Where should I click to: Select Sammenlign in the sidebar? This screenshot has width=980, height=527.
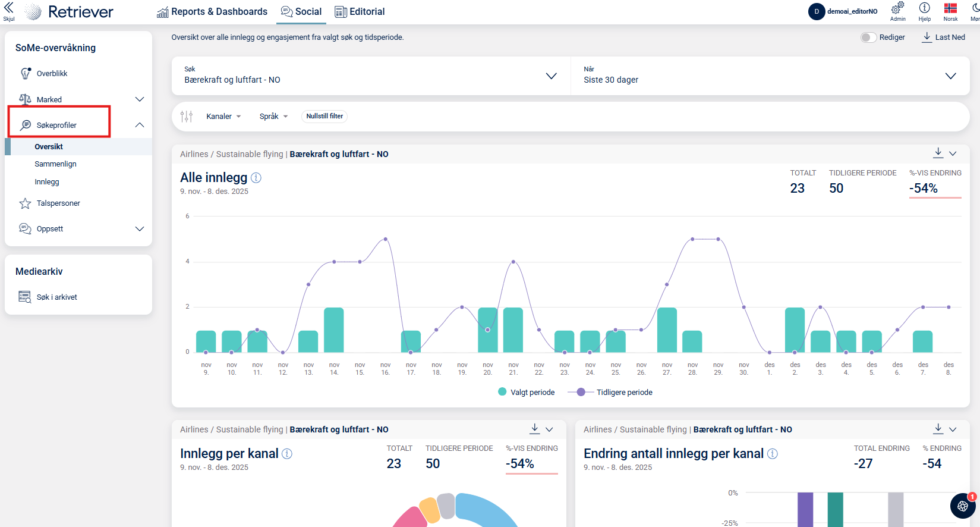[55, 164]
